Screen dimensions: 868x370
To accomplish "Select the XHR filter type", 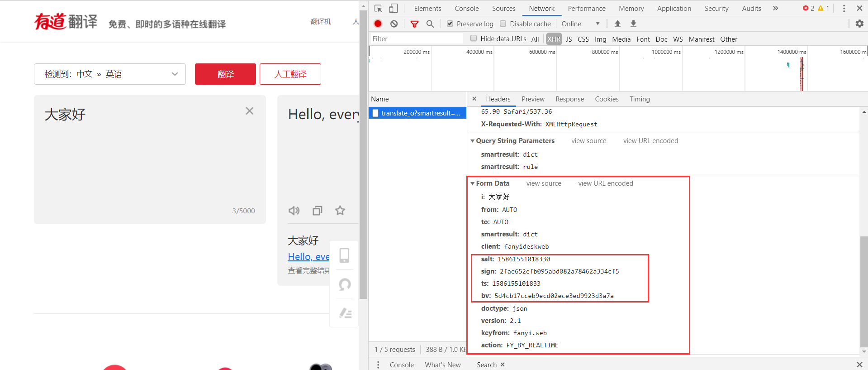I will [554, 39].
